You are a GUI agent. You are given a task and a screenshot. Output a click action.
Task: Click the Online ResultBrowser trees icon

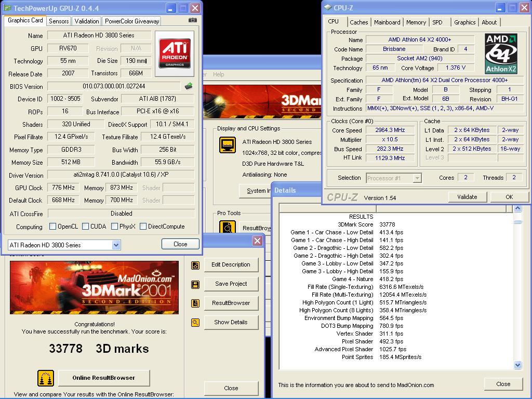coord(46,378)
